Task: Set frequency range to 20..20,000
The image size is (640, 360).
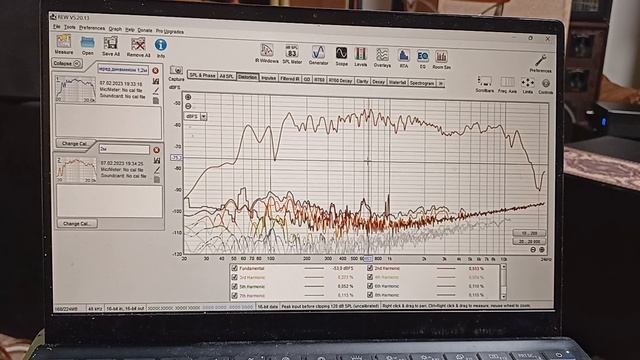Action: pos(529,242)
